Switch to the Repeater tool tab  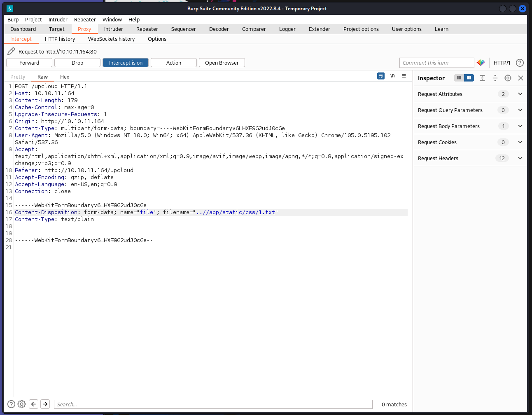click(147, 29)
